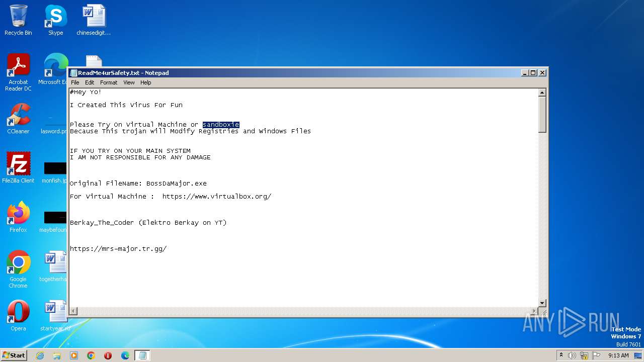Open Windows Explorer folder in taskbar
This screenshot has width=644, height=362.
[57, 355]
